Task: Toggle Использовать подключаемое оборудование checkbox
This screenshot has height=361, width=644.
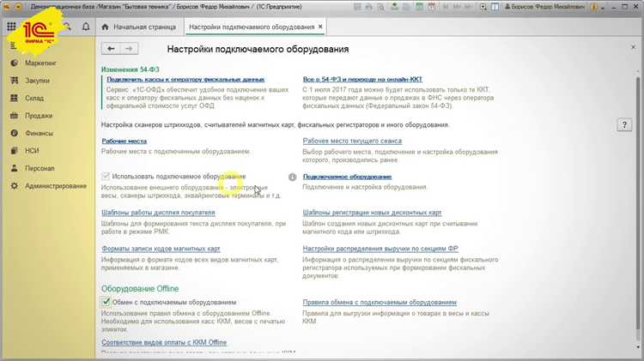Action: point(106,177)
